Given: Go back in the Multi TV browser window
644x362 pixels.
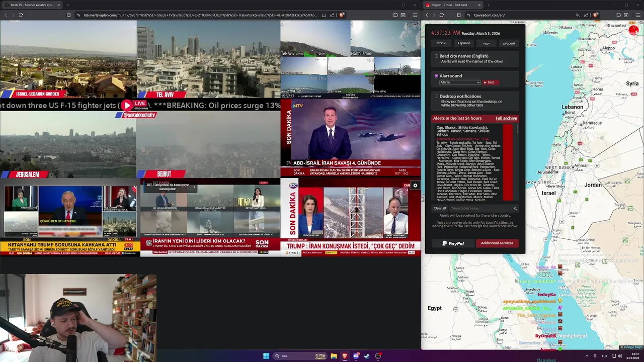Looking at the screenshot, I should tap(6, 15).
